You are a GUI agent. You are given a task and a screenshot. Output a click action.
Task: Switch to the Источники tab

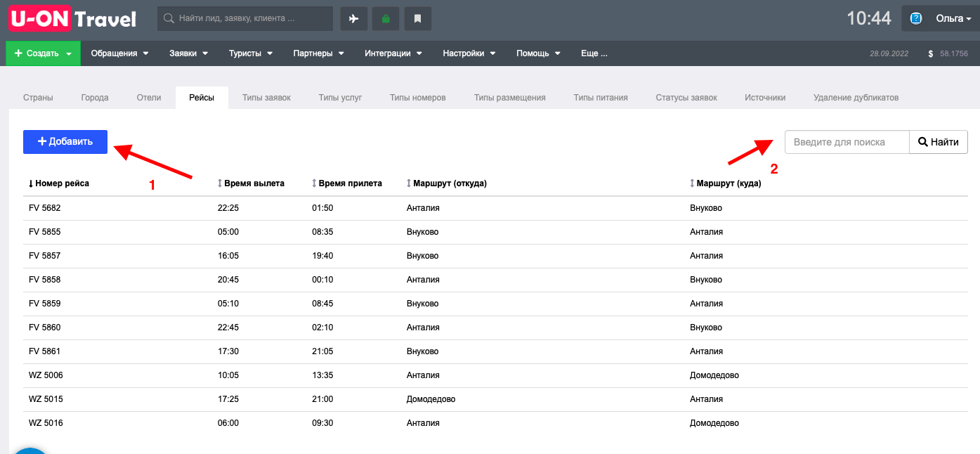(x=765, y=98)
